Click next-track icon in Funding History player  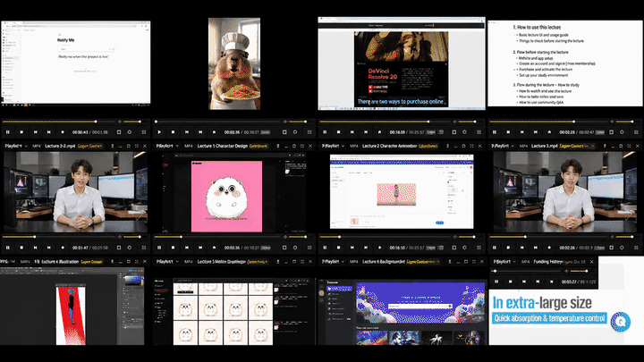click(538, 282)
